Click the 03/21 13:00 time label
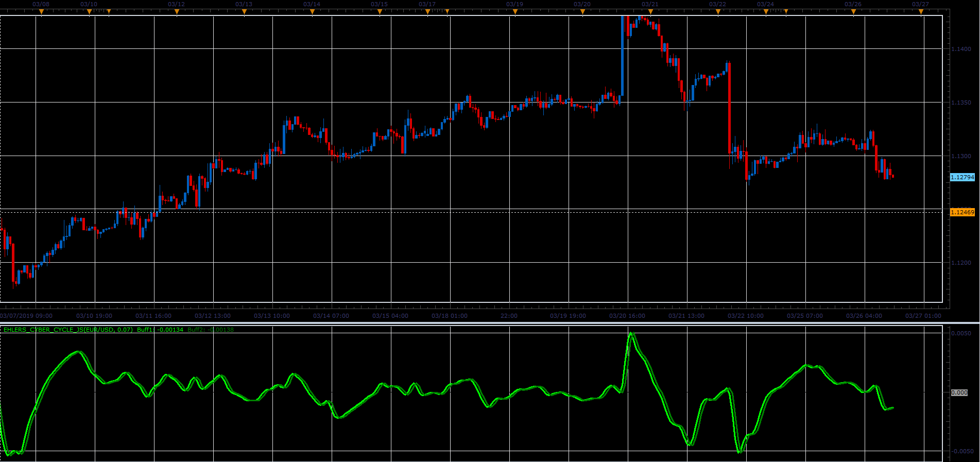This screenshot has width=980, height=462. (x=686, y=316)
